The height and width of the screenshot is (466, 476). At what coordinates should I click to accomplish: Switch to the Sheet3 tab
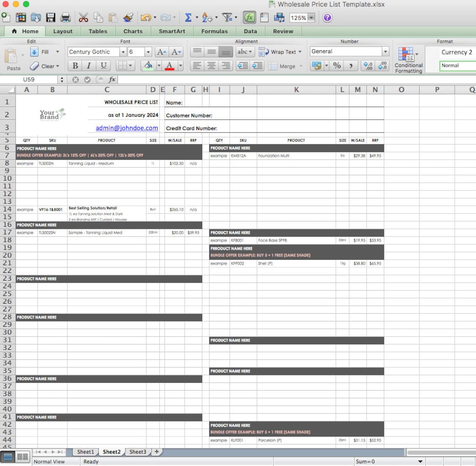click(138, 452)
